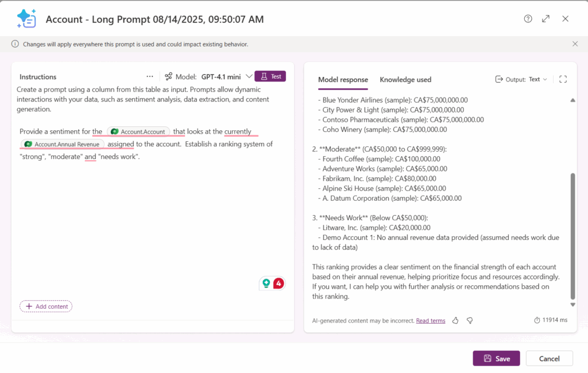Click the prompt sparkle icon in header
This screenshot has width=588, height=373.
pos(26,18)
